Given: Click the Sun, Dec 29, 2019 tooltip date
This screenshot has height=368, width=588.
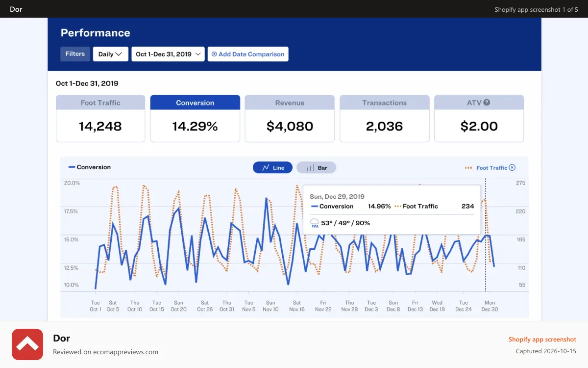Looking at the screenshot, I should coord(337,197).
